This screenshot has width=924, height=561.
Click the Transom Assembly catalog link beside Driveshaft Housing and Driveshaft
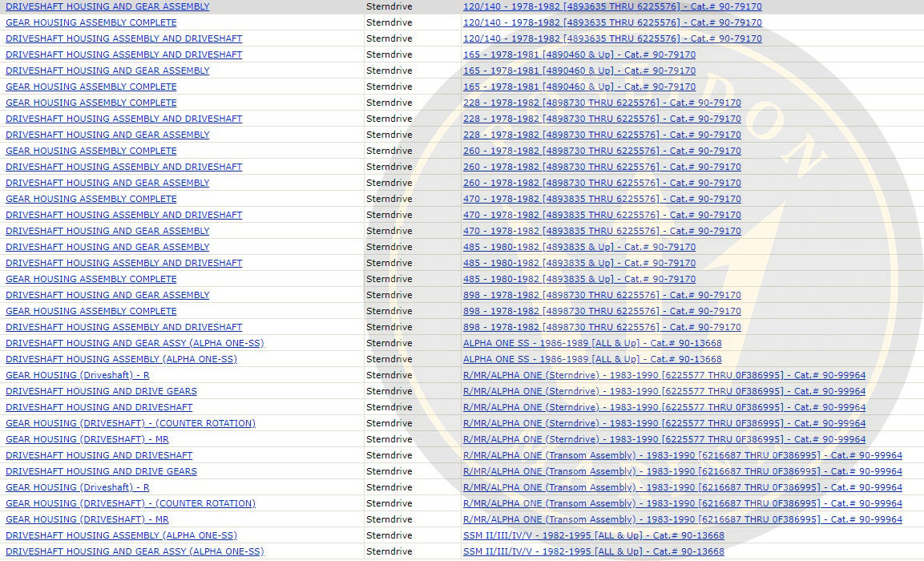click(682, 455)
